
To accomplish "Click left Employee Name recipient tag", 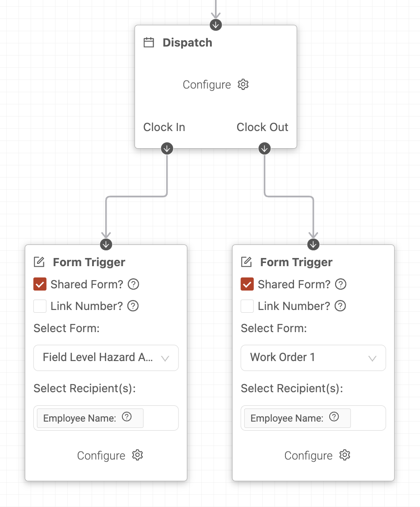I will point(90,418).
